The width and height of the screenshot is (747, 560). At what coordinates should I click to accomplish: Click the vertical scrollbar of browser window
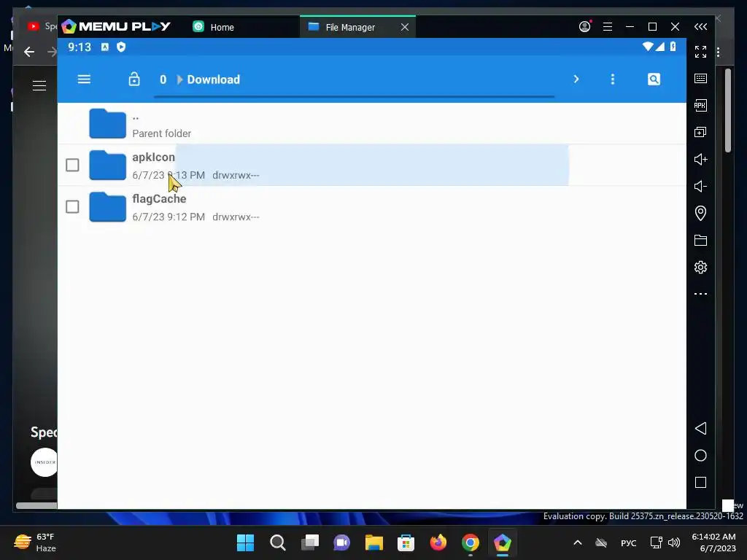727,111
